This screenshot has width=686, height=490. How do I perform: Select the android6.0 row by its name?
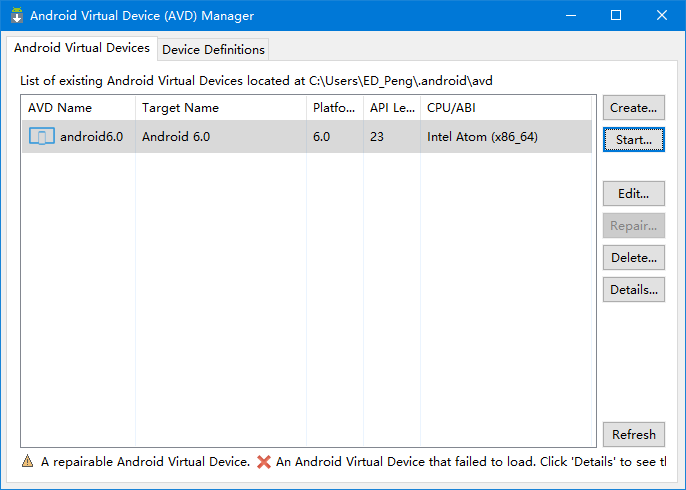click(x=91, y=137)
